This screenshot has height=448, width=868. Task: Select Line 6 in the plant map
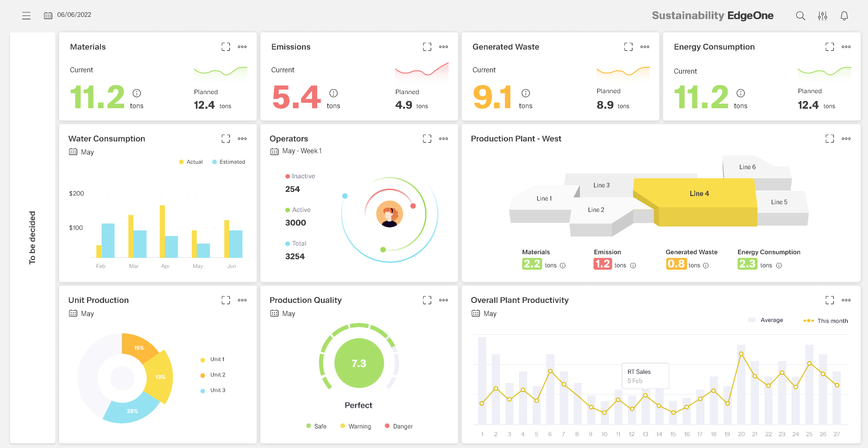pyautogui.click(x=747, y=167)
